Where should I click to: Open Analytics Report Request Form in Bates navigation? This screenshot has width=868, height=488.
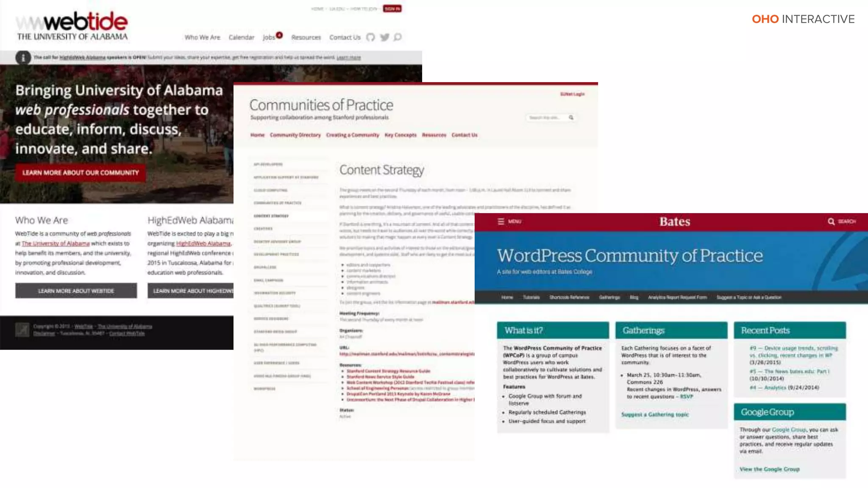click(677, 297)
